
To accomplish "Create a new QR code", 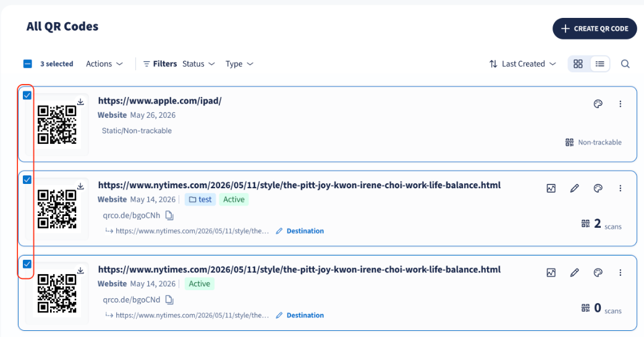I will tap(595, 28).
